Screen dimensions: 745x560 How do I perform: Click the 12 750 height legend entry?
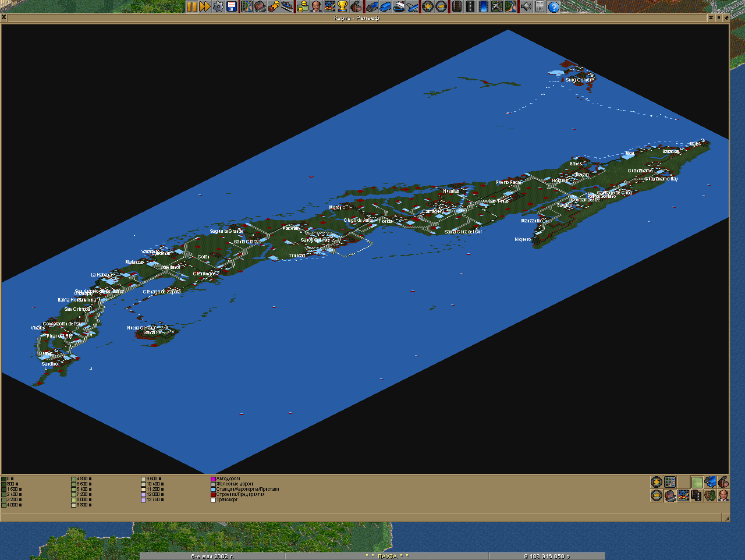pos(152,500)
